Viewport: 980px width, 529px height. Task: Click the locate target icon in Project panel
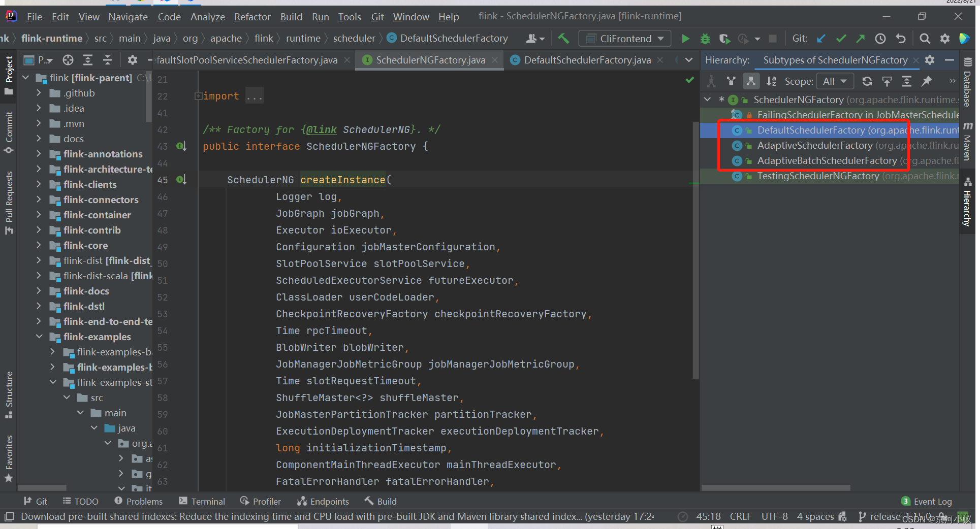68,60
